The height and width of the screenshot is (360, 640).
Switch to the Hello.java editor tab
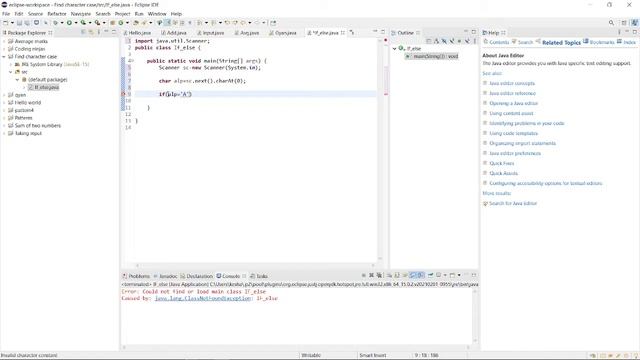[x=137, y=33]
